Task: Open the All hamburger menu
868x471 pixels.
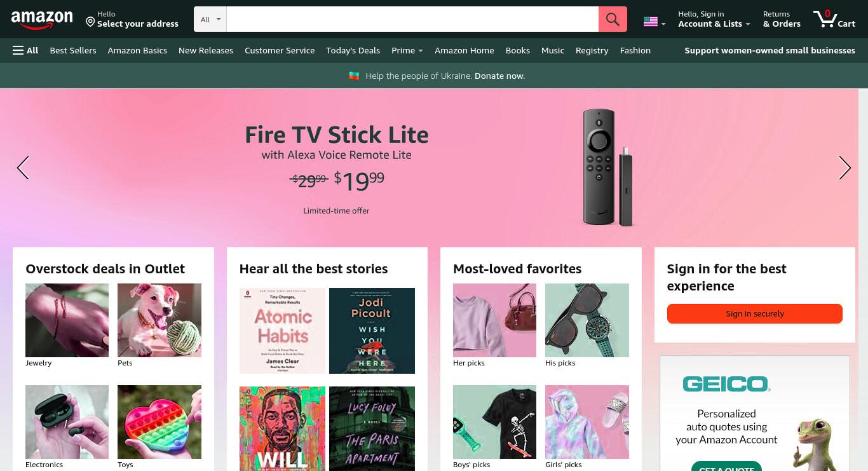Action: (25, 50)
